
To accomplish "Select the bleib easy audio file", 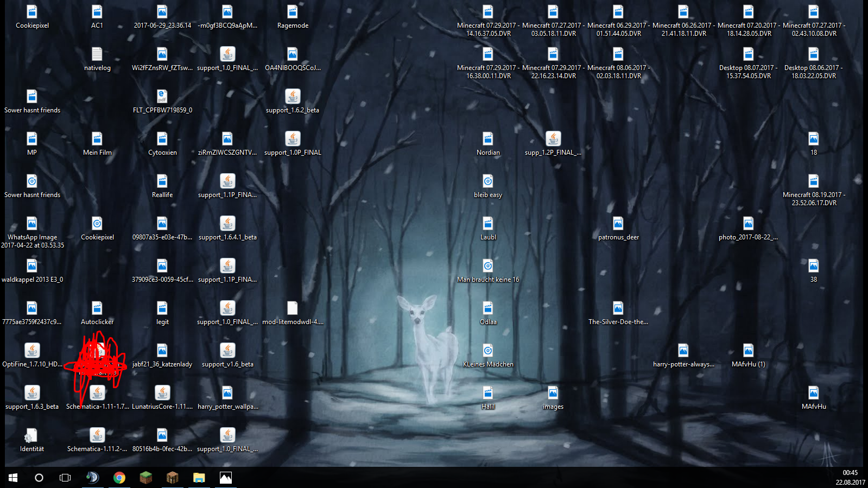I will 488,181.
